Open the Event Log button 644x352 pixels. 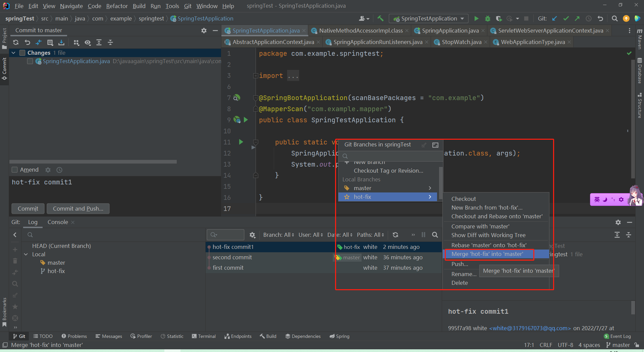tap(617, 336)
